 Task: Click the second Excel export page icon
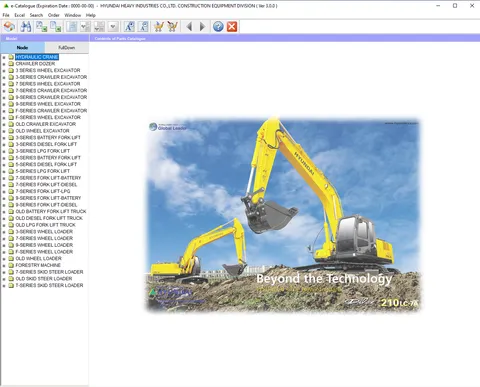coord(56,26)
